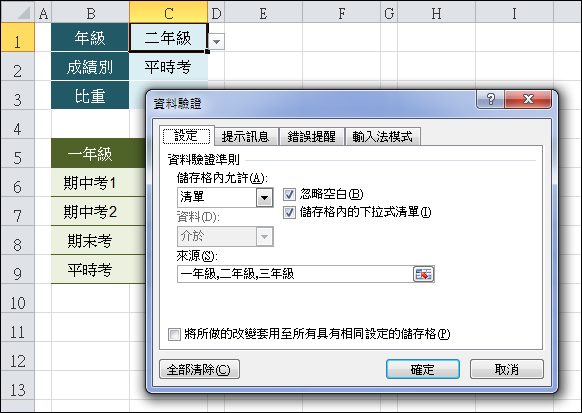Select column F header
This screenshot has height=413, width=582.
click(x=341, y=13)
